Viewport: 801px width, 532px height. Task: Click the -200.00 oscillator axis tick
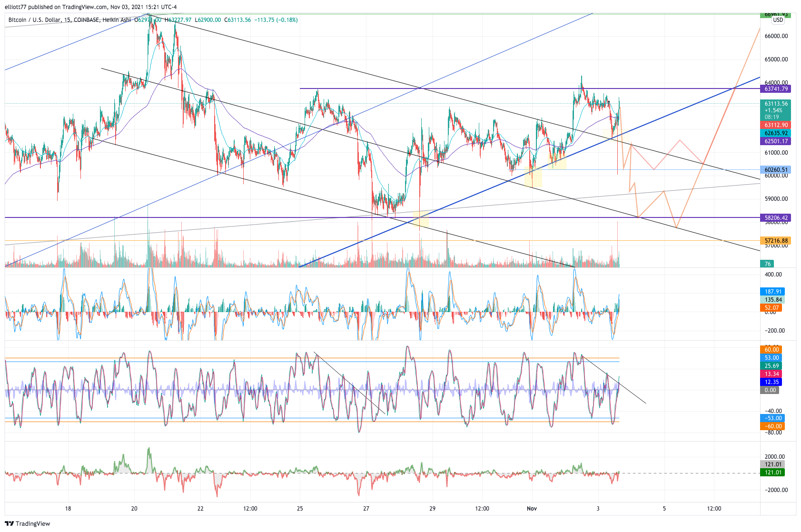pos(774,331)
